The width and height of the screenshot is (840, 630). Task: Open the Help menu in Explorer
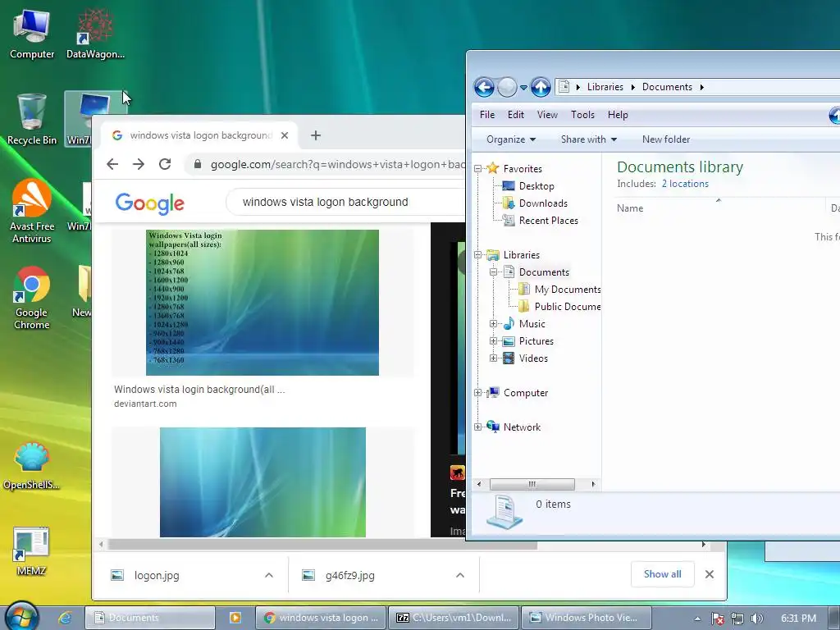tap(618, 115)
